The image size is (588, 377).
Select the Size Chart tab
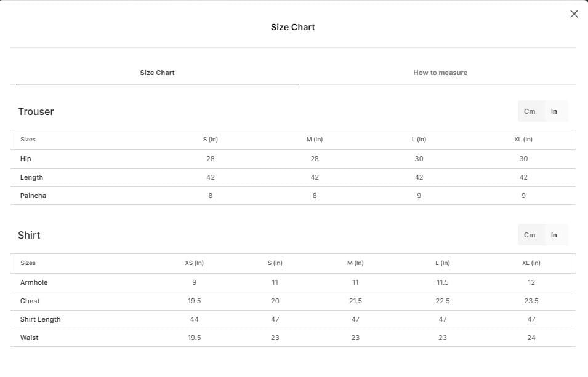click(x=157, y=73)
